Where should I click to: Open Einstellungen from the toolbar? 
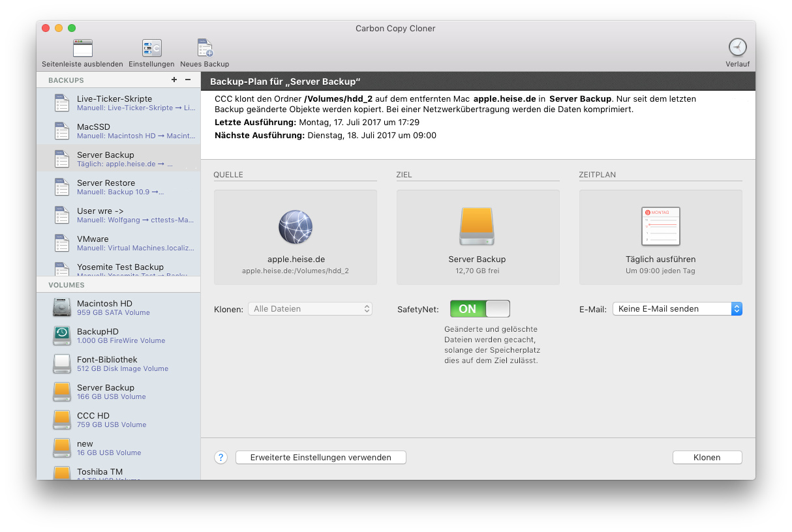(x=151, y=48)
